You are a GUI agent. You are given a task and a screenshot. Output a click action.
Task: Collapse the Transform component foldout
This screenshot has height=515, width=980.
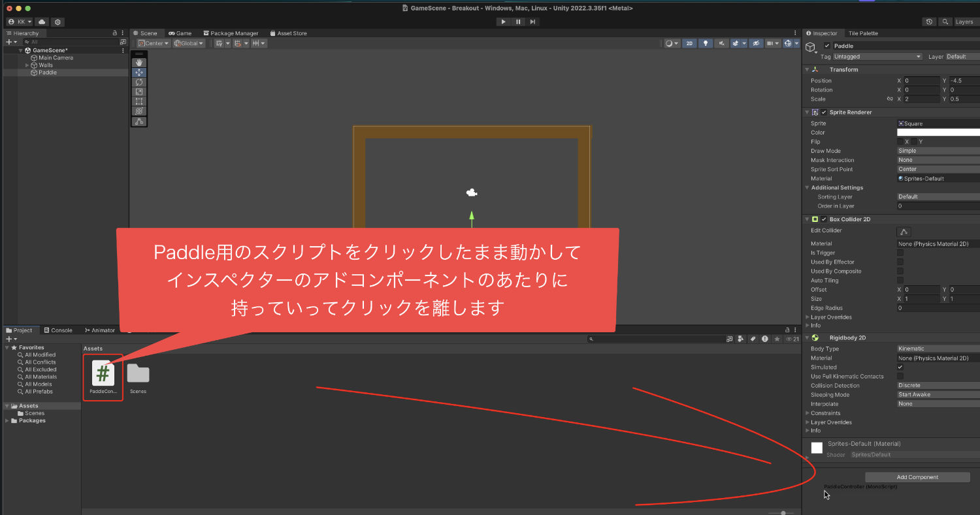coord(808,69)
